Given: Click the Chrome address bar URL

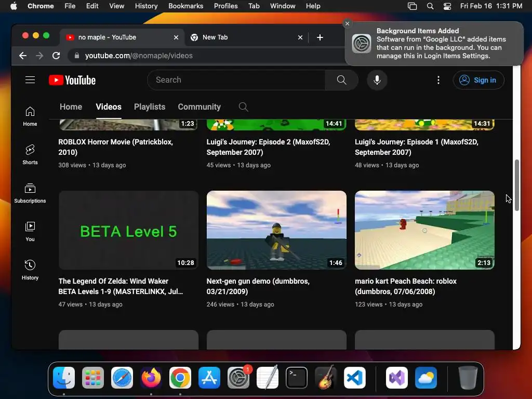Looking at the screenshot, I should pos(139,56).
